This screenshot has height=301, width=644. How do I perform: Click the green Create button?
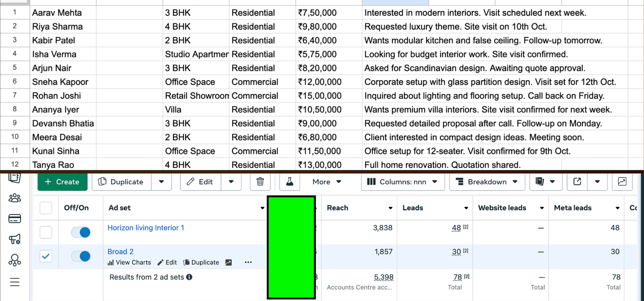click(62, 182)
